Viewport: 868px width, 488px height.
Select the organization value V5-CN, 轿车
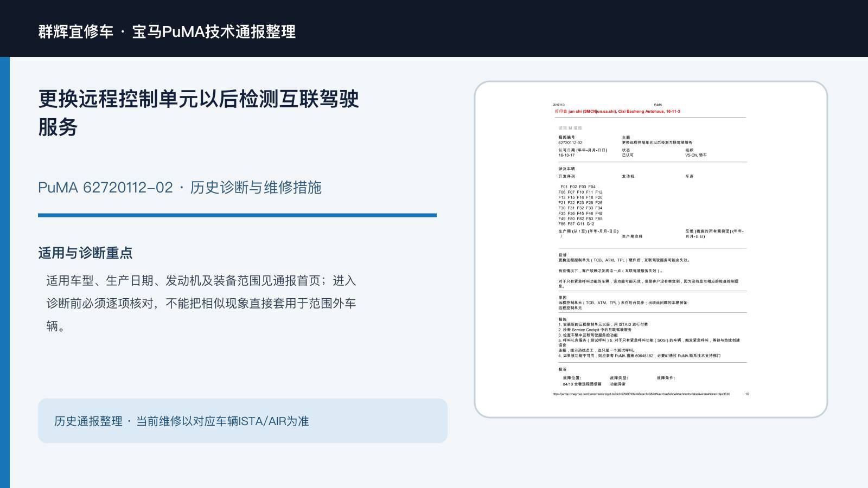pos(696,155)
